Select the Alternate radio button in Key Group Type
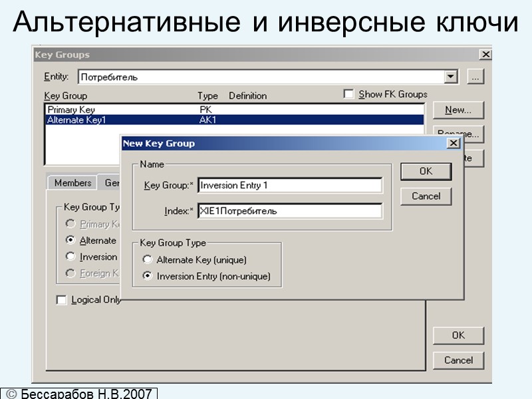The height and width of the screenshot is (399, 532). click(x=70, y=241)
